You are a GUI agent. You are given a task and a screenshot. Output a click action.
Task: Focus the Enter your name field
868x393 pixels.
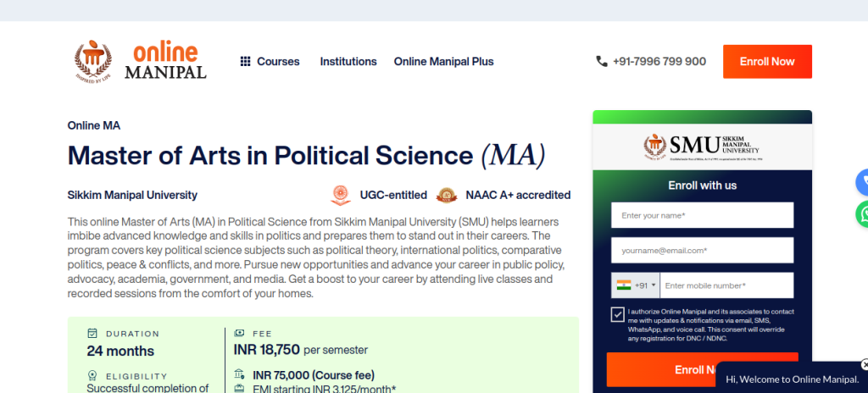(702, 215)
